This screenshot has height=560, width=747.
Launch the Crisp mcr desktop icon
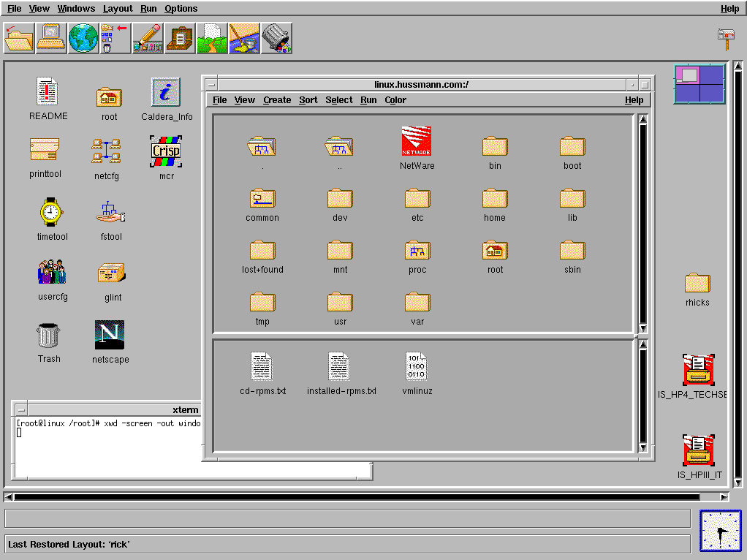tap(166, 151)
